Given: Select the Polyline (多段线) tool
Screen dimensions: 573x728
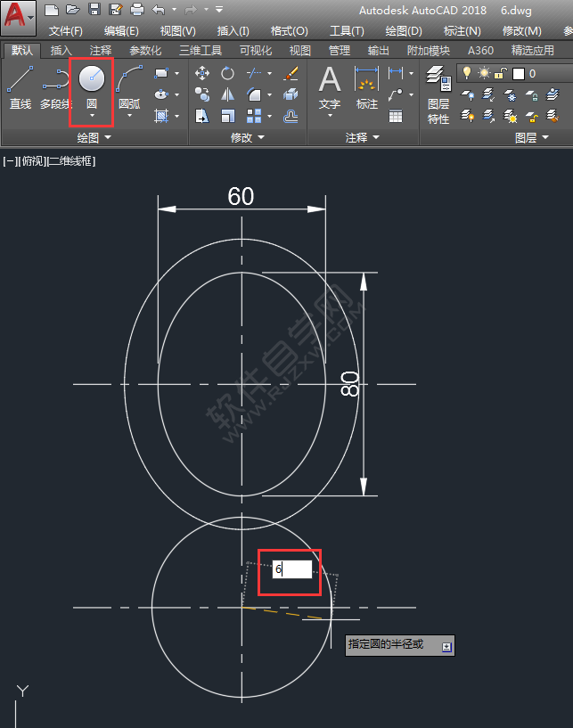Looking at the screenshot, I should tap(56, 87).
